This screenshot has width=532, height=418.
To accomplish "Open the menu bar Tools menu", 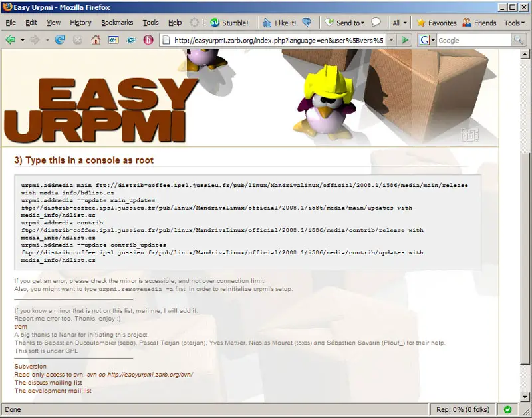I will click(150, 23).
